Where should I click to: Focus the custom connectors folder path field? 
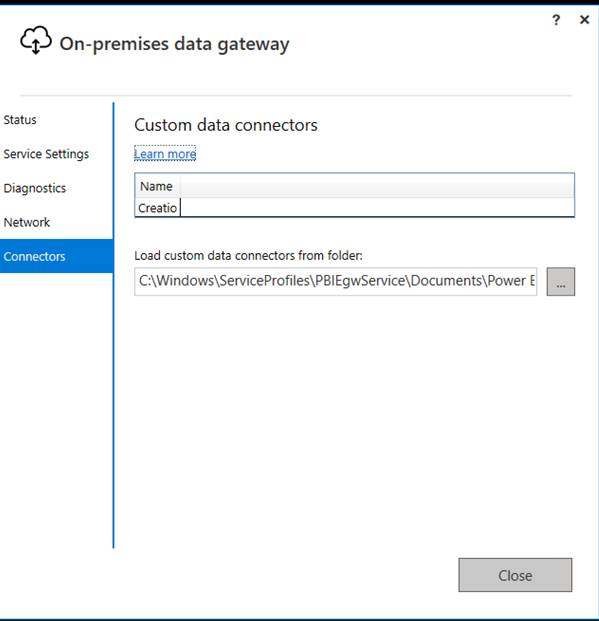(336, 282)
